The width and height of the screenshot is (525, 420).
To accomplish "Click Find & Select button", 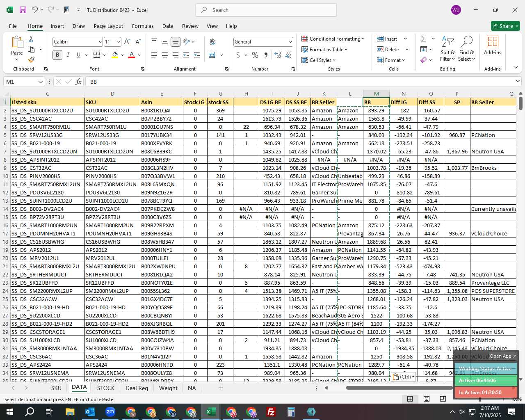I will click(x=467, y=48).
